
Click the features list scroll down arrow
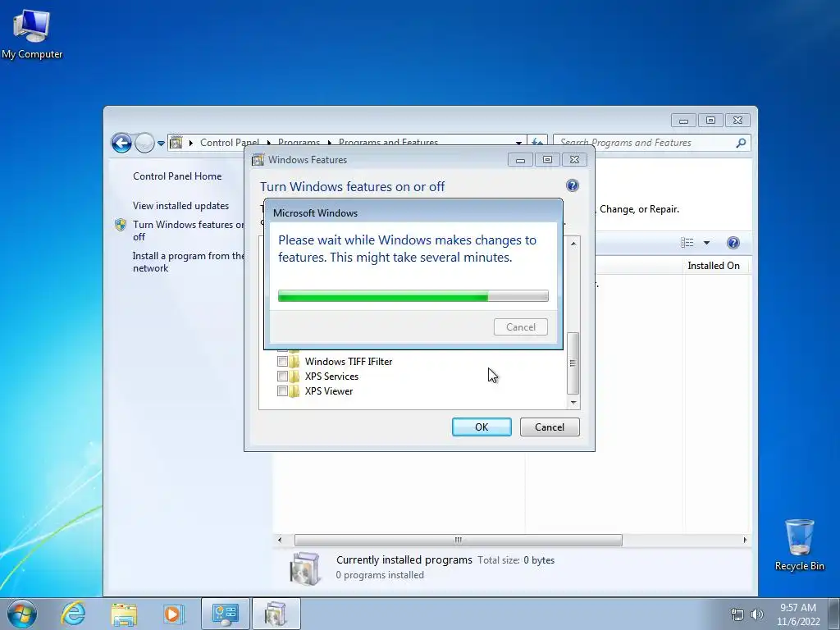pyautogui.click(x=573, y=402)
